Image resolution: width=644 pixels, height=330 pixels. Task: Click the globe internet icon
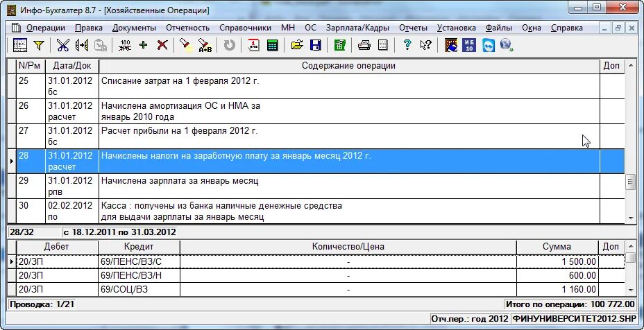507,45
